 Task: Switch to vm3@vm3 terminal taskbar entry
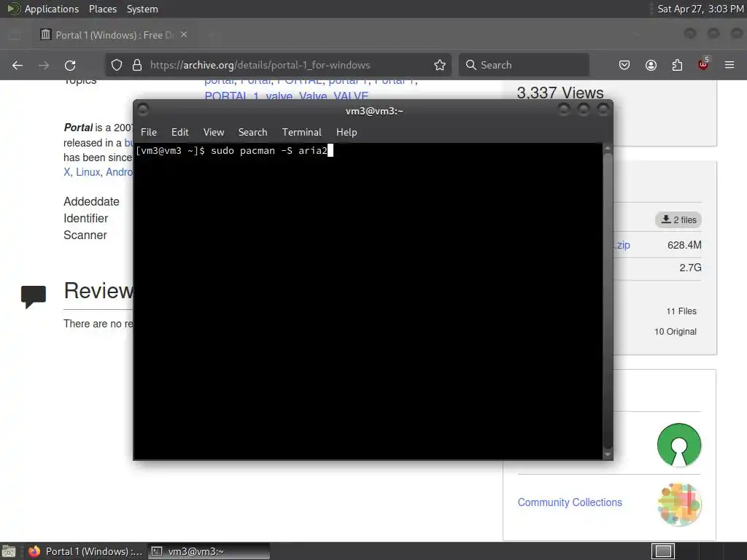(x=209, y=551)
